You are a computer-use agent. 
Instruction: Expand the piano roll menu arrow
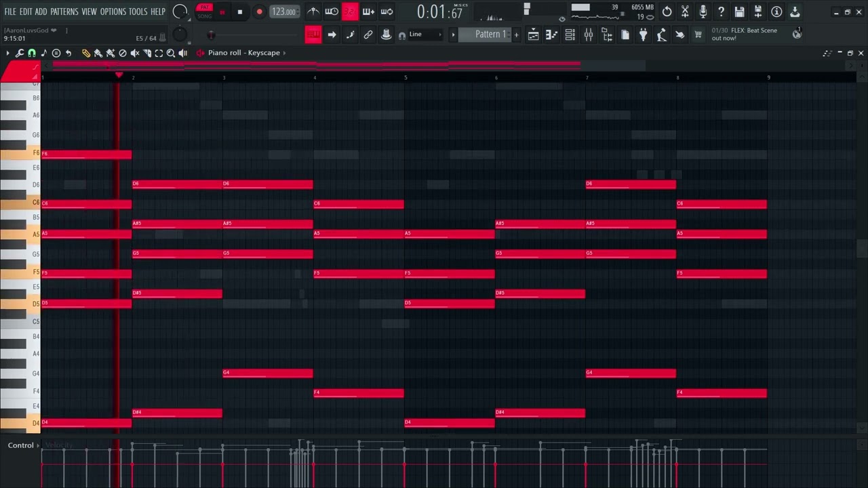tap(7, 53)
